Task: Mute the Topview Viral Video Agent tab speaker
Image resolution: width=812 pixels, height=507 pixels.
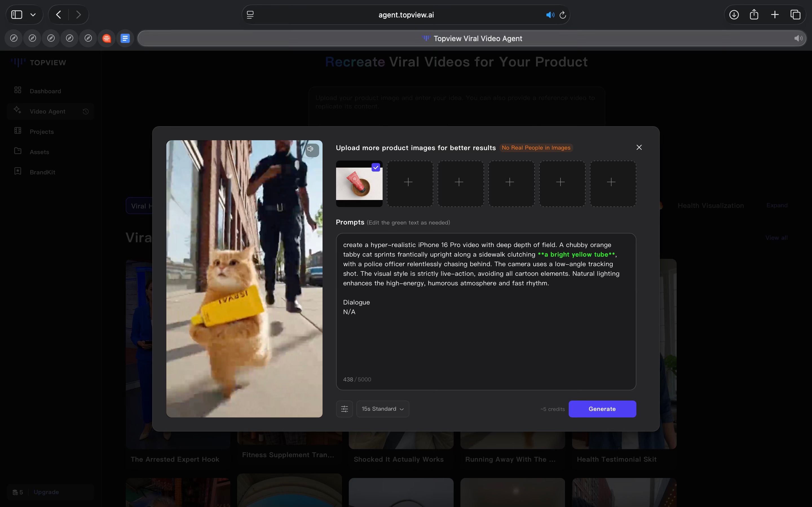Action: click(798, 39)
